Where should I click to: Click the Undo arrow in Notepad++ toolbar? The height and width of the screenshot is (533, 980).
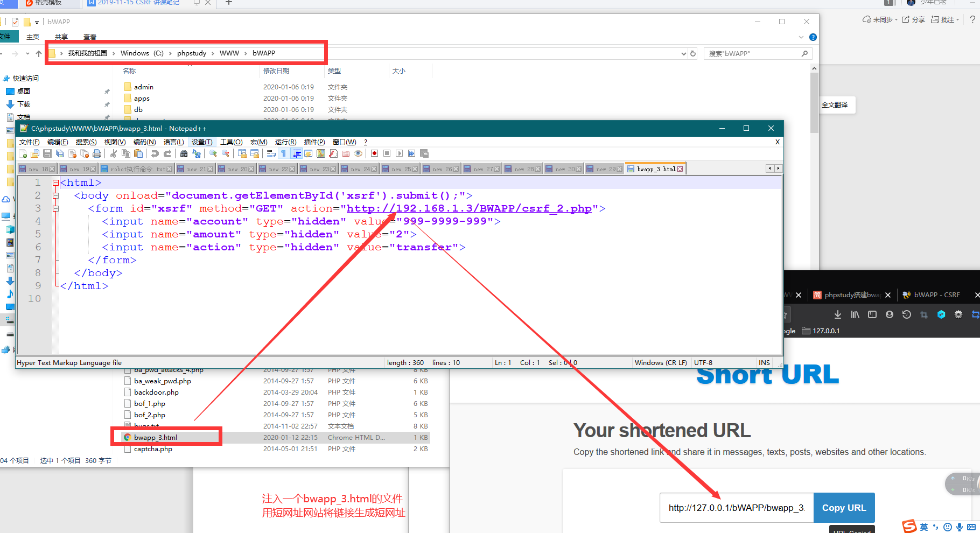(x=155, y=153)
